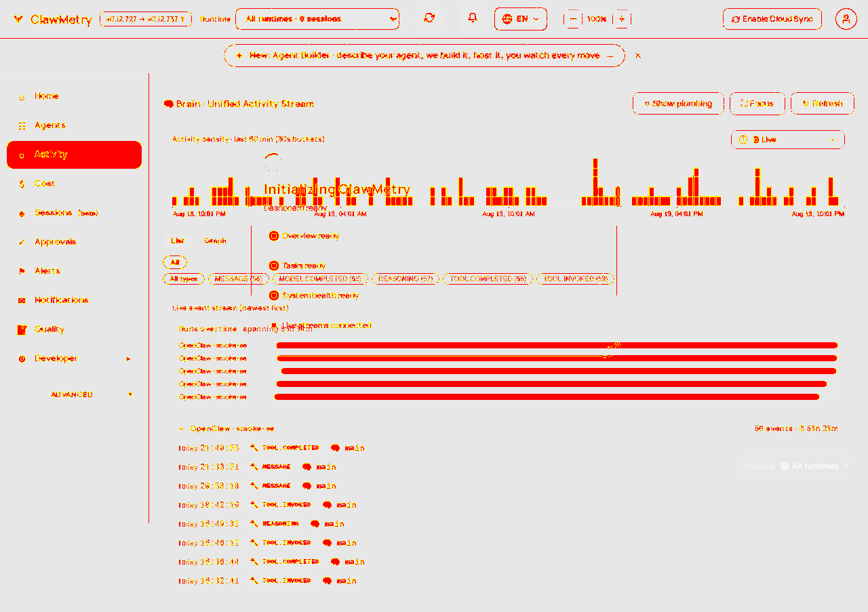Open the EN language dropdown
Viewport: 868px width, 612px height.
521,19
